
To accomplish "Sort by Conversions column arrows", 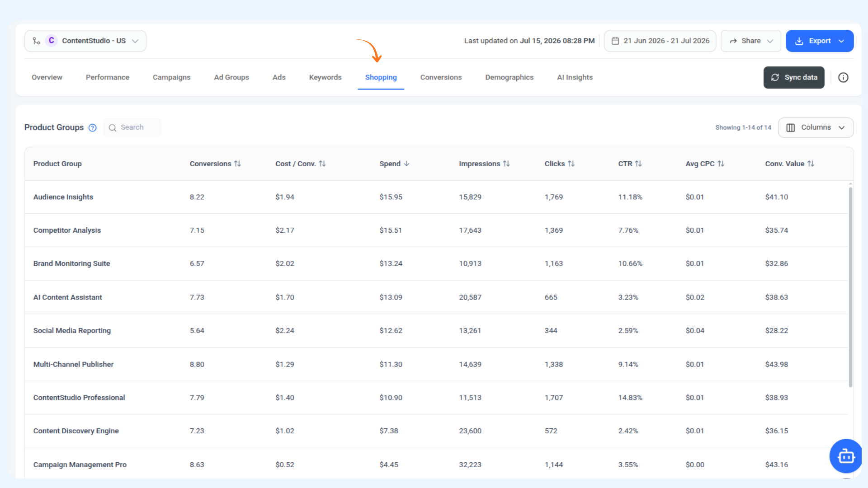I will (237, 164).
